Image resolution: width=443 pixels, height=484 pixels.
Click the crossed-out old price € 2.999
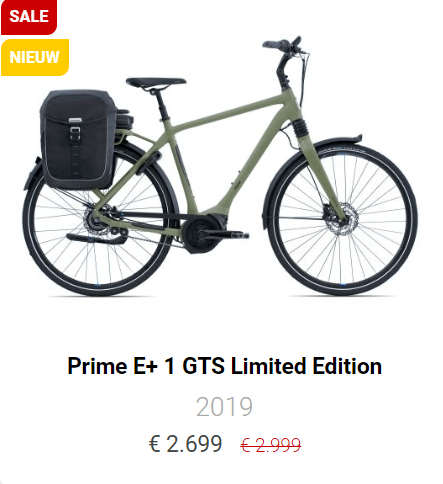tap(270, 445)
